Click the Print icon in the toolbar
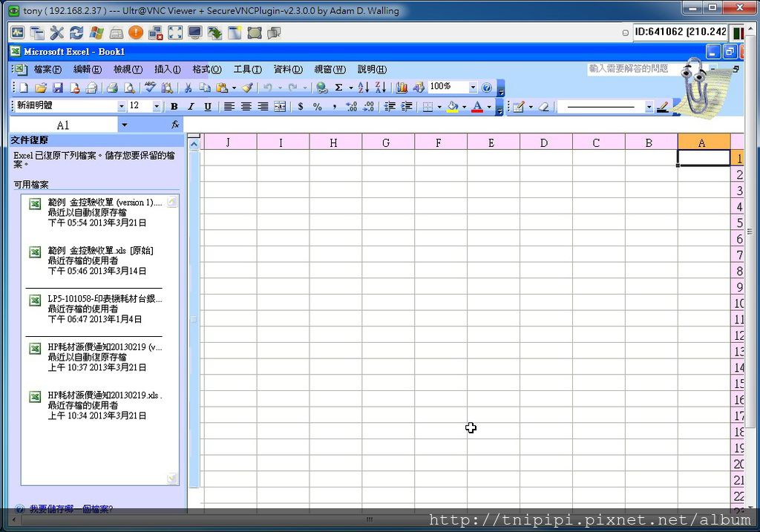The height and width of the screenshot is (532, 760). [113, 88]
